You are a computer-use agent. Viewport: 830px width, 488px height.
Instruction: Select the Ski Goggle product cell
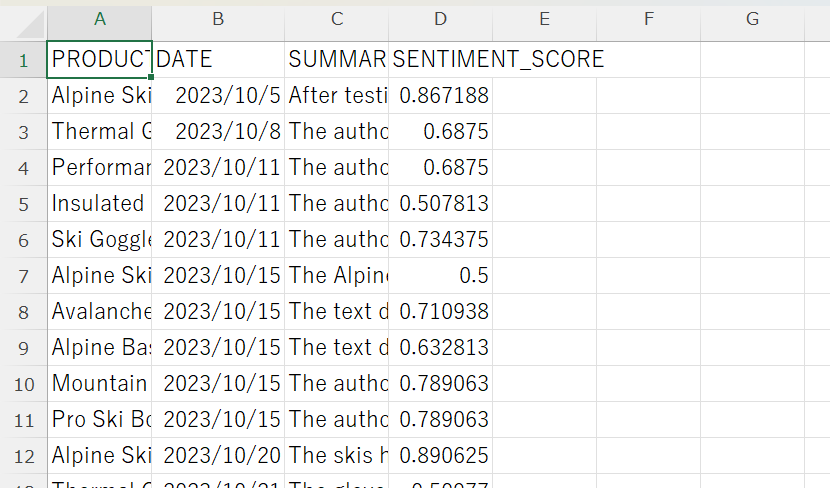click(x=99, y=240)
